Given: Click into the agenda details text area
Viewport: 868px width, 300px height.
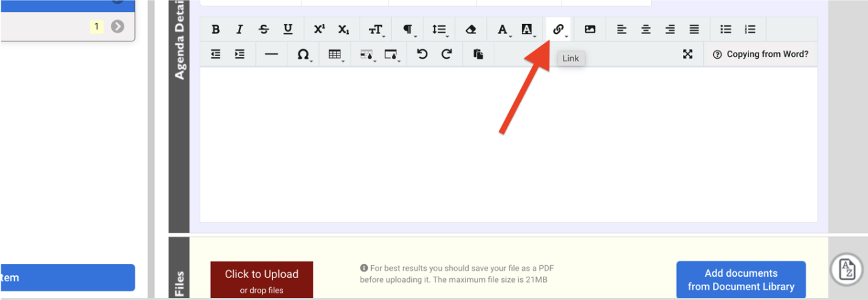Looking at the screenshot, I should click(x=509, y=144).
